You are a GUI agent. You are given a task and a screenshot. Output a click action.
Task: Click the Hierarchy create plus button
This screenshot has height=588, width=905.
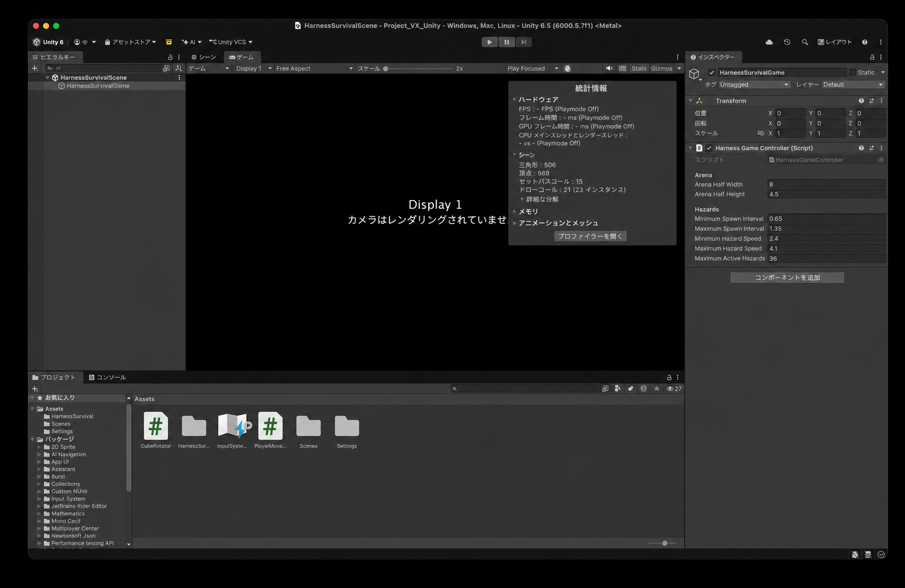point(35,68)
